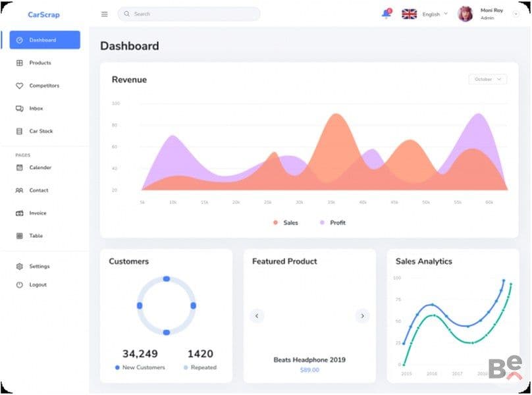Viewport: 532px width, 395px height.
Task: Click the hamburger menu icon
Action: click(x=105, y=14)
